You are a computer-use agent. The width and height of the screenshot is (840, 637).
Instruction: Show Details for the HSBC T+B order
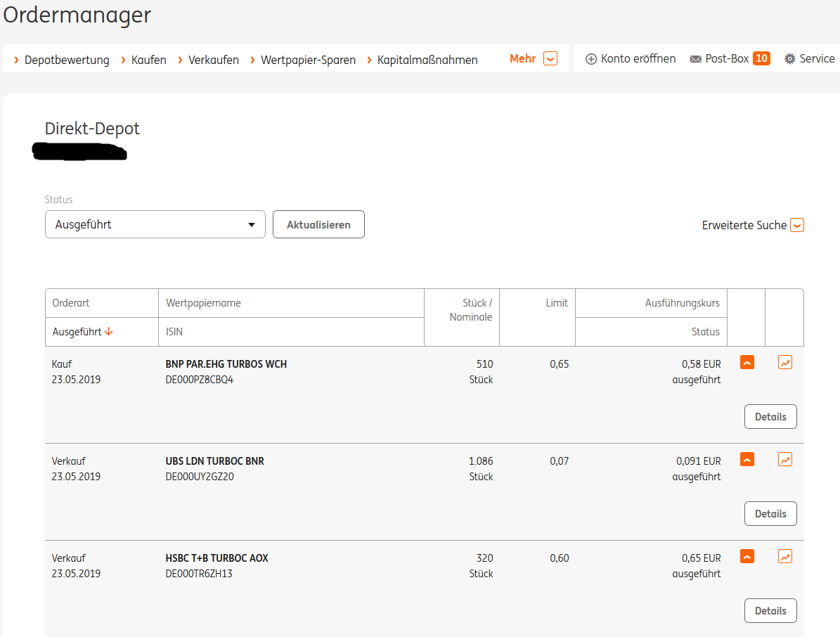coord(770,611)
